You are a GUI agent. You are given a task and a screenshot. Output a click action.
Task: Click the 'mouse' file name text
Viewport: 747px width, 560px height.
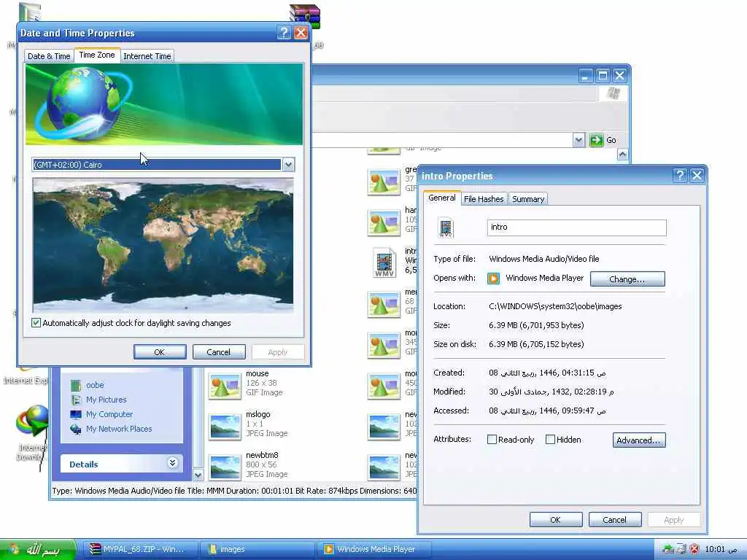[258, 374]
